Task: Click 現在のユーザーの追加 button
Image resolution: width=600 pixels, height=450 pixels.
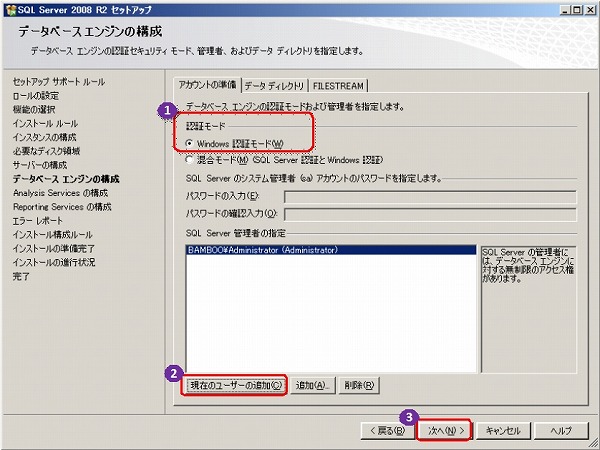Action: (x=235, y=385)
